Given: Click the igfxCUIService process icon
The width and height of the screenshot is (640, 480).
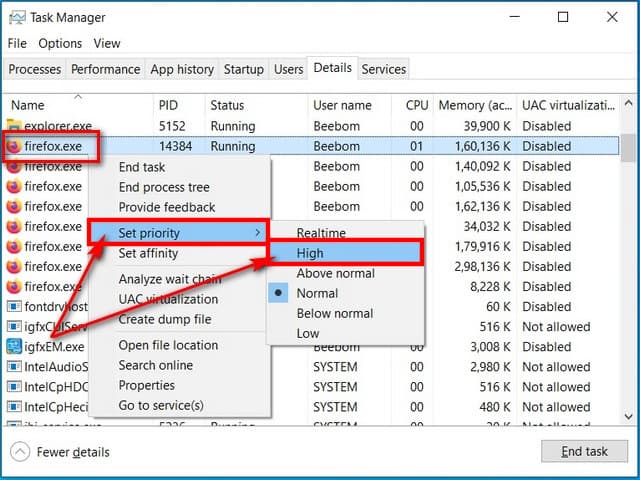Looking at the screenshot, I should tap(14, 326).
